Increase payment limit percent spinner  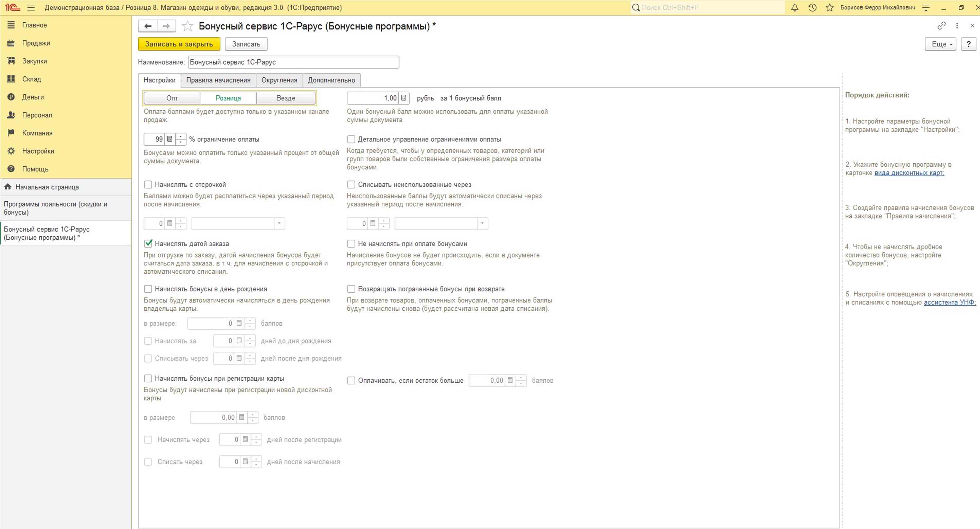[180, 136]
